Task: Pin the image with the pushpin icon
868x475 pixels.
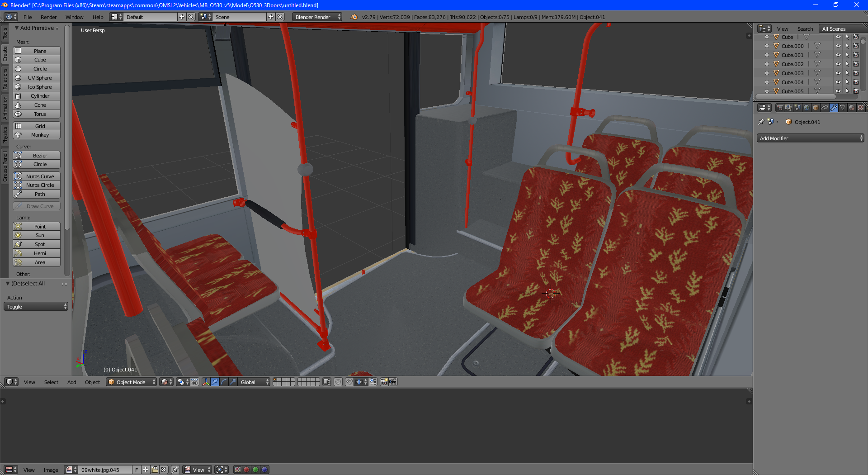Action: point(175,470)
